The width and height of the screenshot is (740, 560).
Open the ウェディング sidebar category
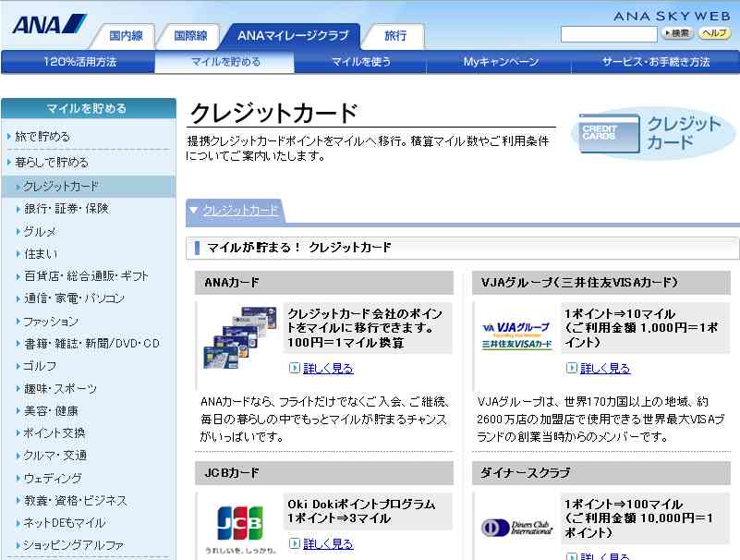tap(53, 479)
